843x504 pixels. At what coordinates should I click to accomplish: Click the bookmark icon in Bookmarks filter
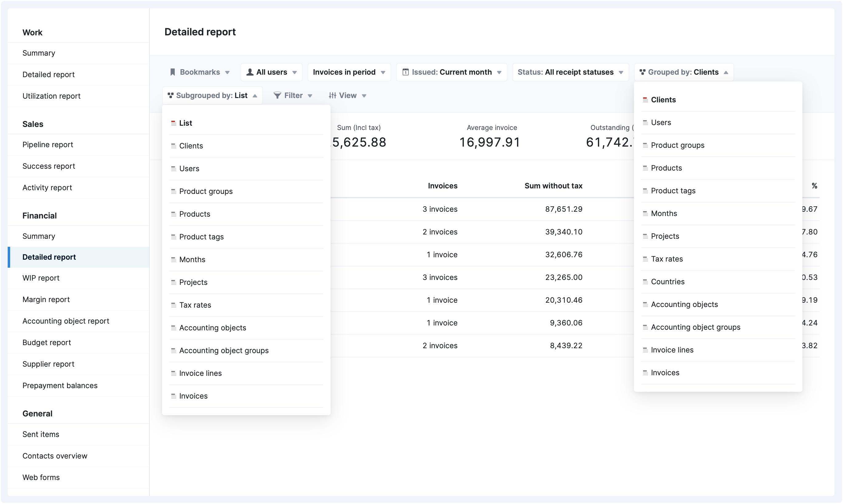[173, 72]
